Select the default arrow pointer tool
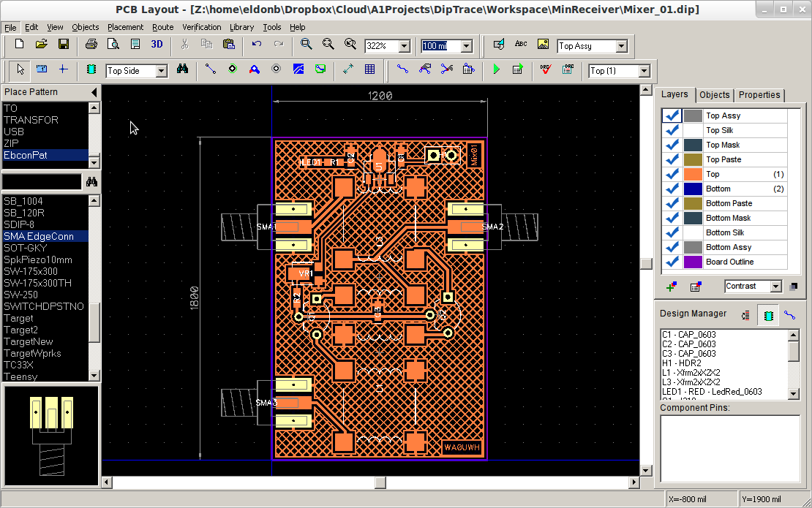 tap(20, 69)
